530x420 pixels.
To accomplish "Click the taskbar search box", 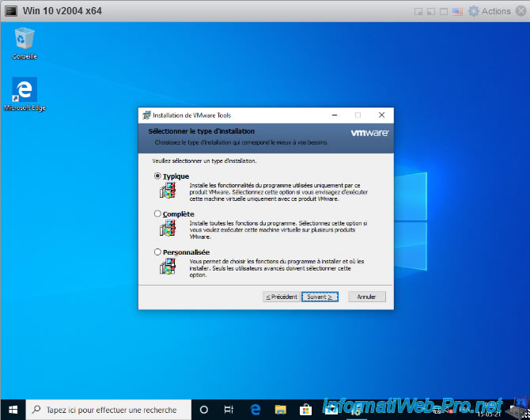I will 108,410.
